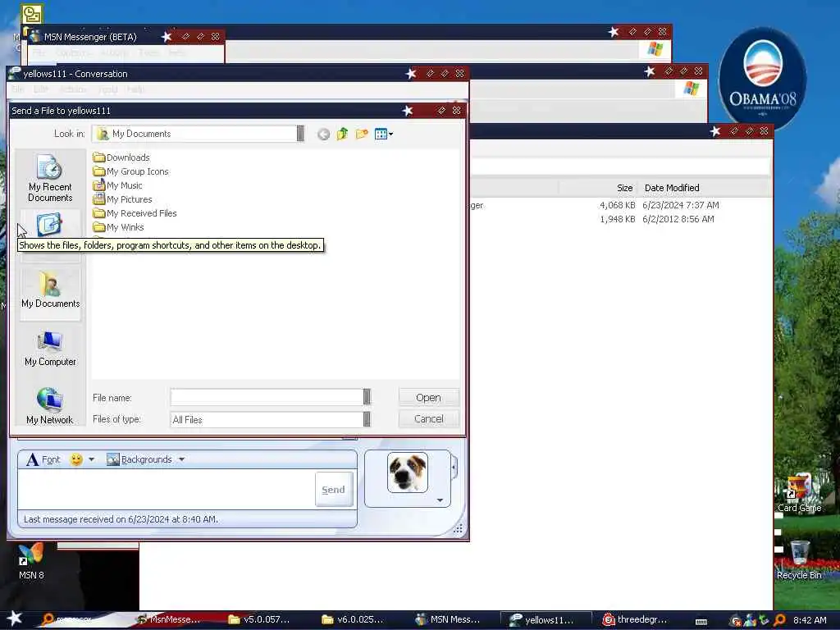Viewport: 840px width, 630px height.
Task: Switch to MSN Mess... taskbar item
Action: (448, 619)
